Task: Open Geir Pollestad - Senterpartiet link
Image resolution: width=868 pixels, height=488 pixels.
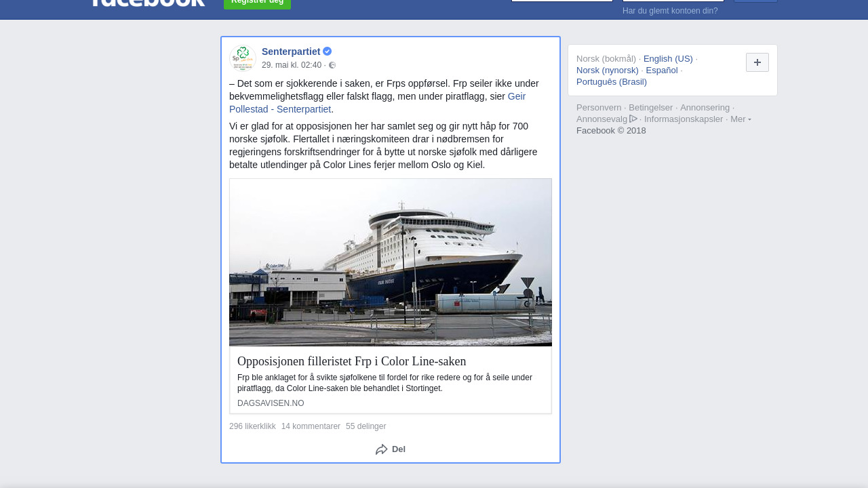Action: click(x=377, y=102)
